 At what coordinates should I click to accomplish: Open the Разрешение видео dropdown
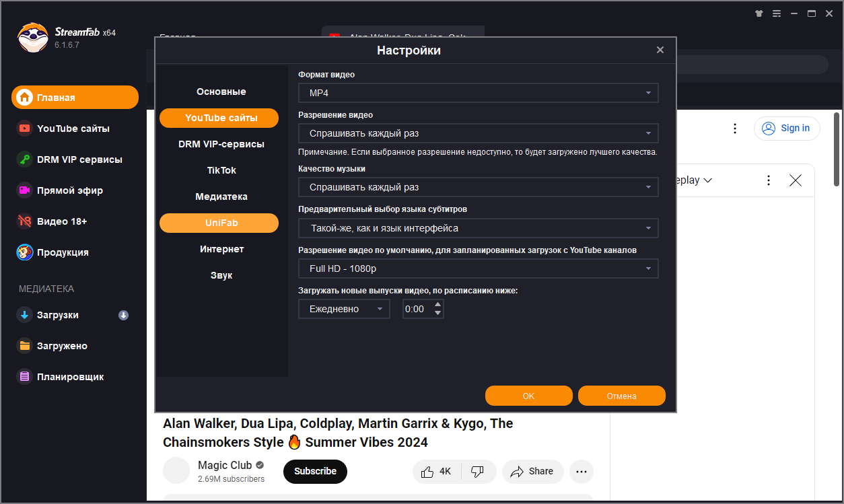[x=478, y=133]
